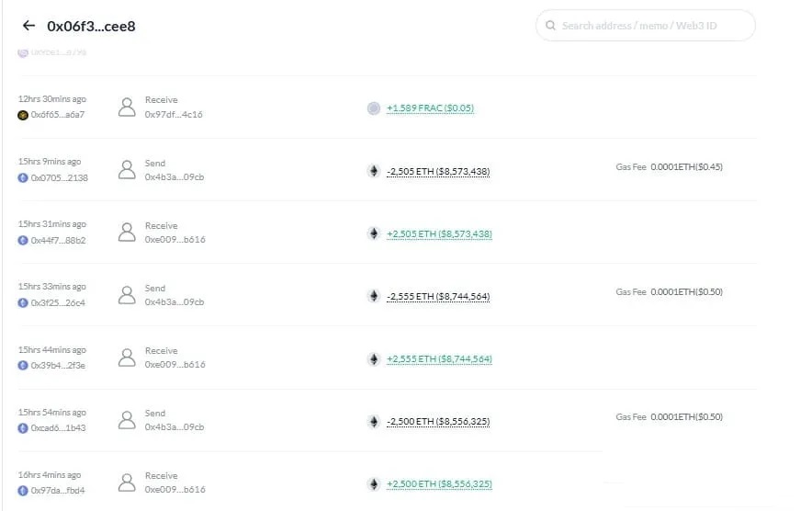Open transaction hash 0x97da...fbd4
This screenshot has width=812, height=511.
pyautogui.click(x=58, y=490)
